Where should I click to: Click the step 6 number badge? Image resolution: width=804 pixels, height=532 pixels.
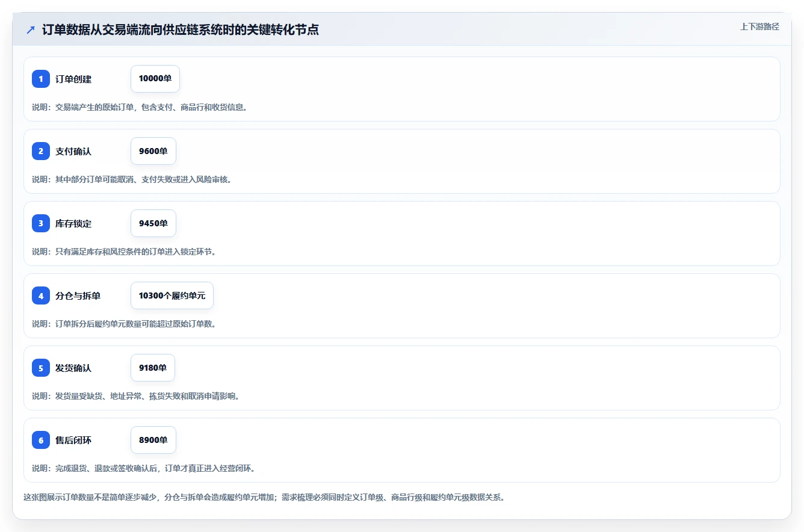tap(41, 440)
